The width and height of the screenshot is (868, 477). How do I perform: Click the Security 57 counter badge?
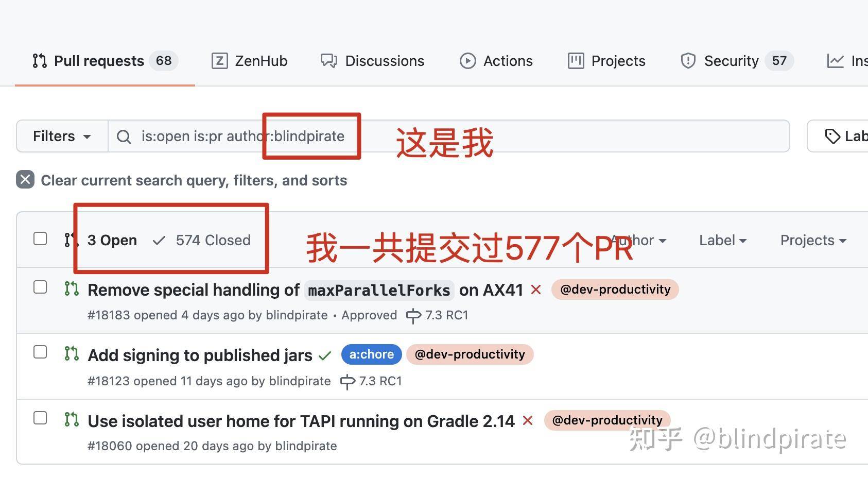click(779, 61)
